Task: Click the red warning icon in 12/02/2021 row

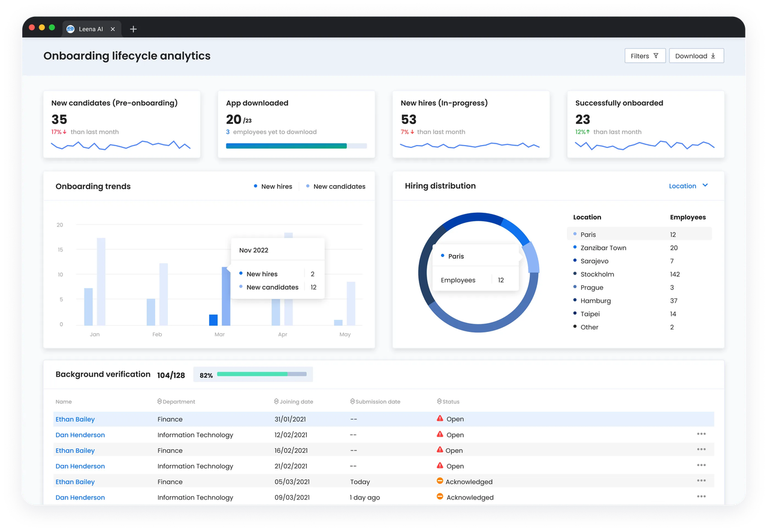Action: tap(440, 434)
